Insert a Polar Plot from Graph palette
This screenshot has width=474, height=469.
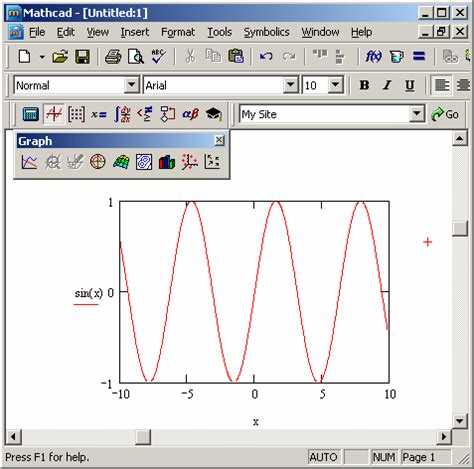tap(98, 162)
